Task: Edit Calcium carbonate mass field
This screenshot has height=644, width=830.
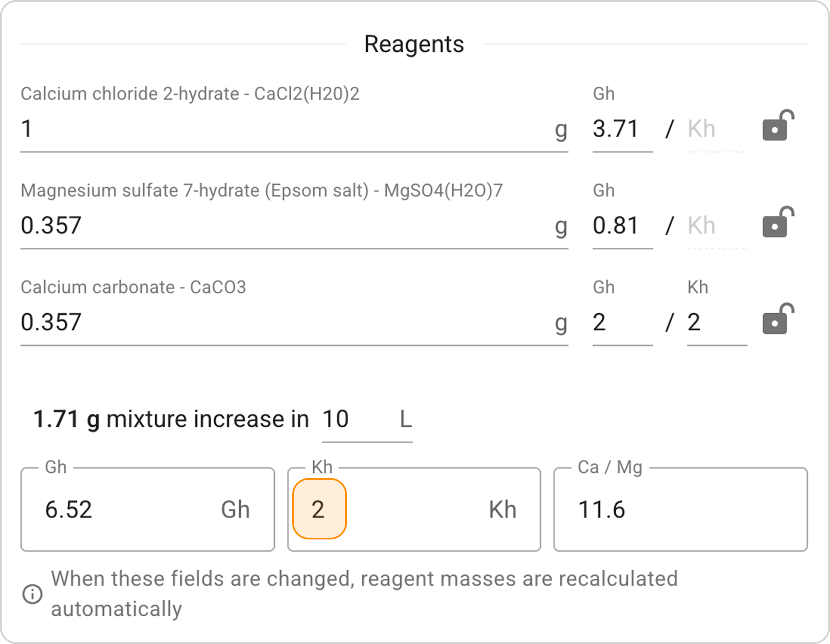Action: (286, 322)
